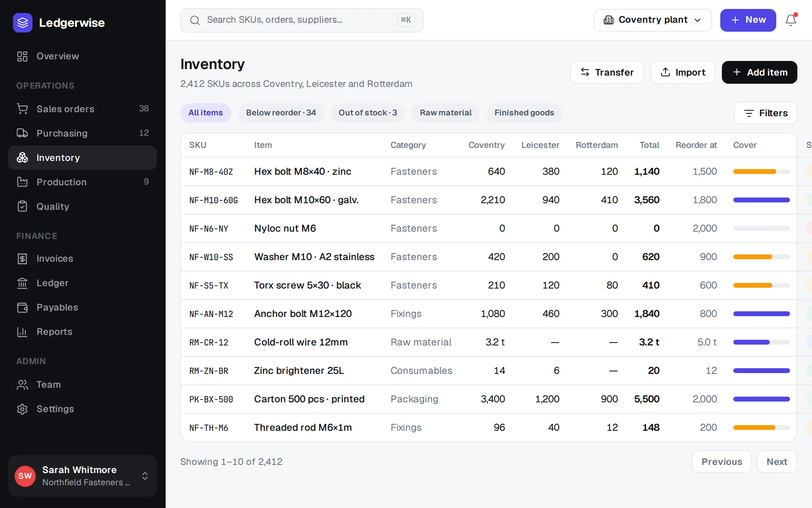This screenshot has height=508, width=812.
Task: Open the Filters panel
Action: click(x=765, y=113)
